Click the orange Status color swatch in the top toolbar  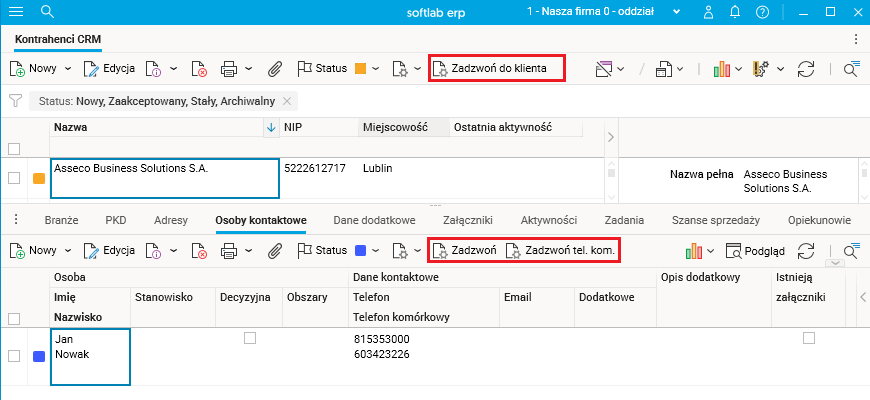tap(361, 69)
